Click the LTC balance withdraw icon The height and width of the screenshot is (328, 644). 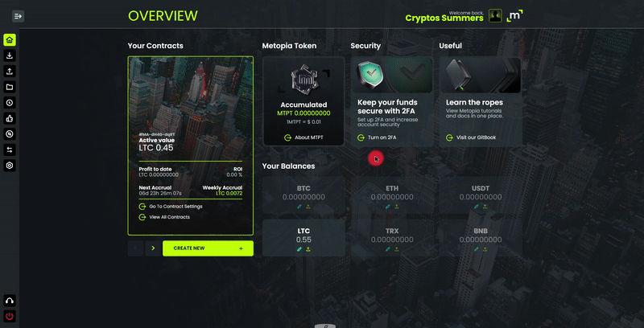(x=308, y=249)
